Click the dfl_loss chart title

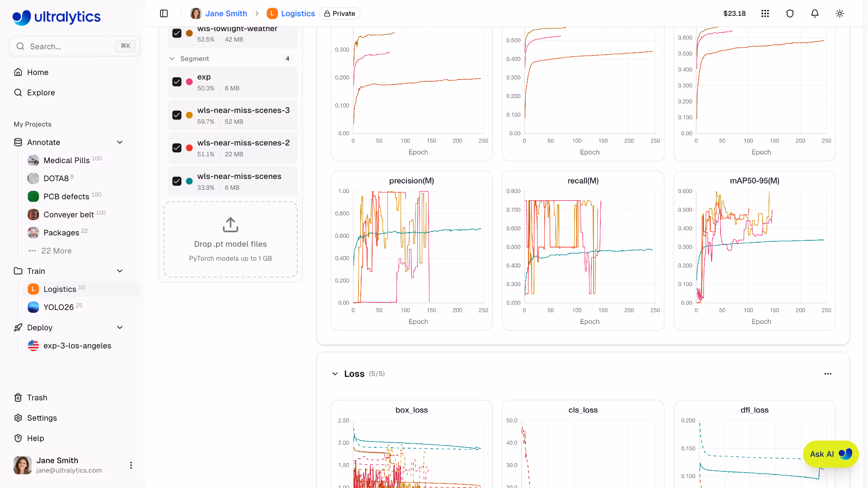pyautogui.click(x=755, y=410)
